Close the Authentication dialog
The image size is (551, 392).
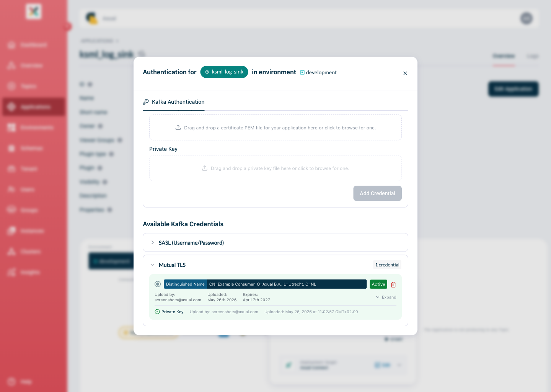(405, 73)
